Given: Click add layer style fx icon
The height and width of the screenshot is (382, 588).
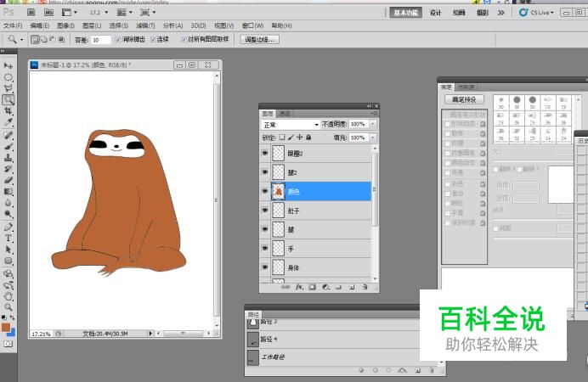Looking at the screenshot, I should pos(299,287).
